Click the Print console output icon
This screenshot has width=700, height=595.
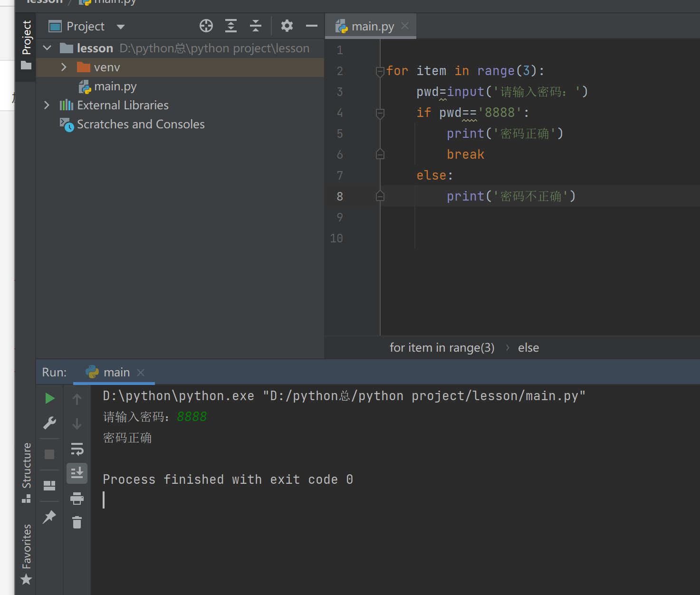tap(77, 499)
